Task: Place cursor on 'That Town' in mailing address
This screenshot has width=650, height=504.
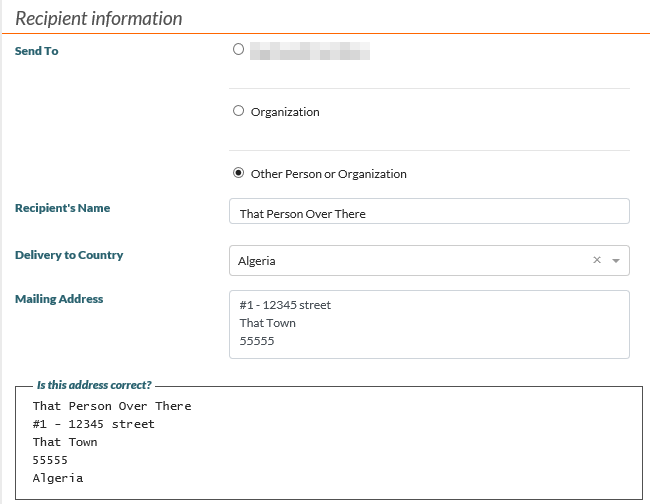Action: (x=268, y=323)
